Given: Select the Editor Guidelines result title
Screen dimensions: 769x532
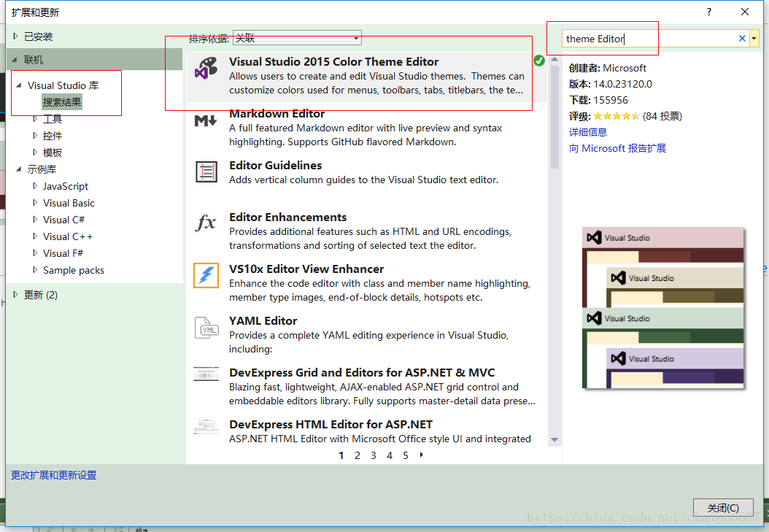Looking at the screenshot, I should [276, 166].
